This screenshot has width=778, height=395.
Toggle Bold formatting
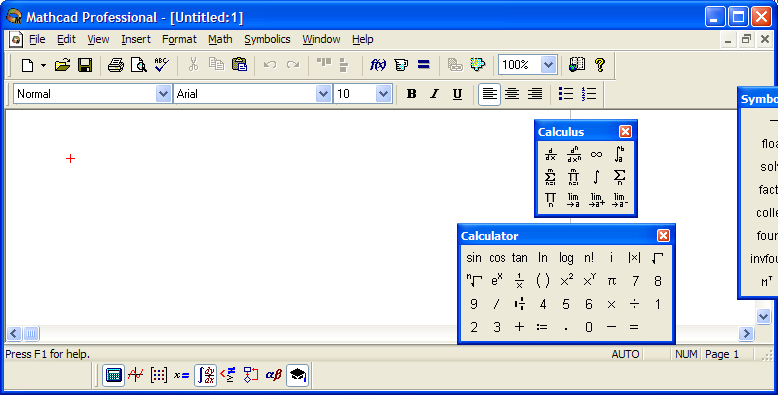[x=411, y=94]
